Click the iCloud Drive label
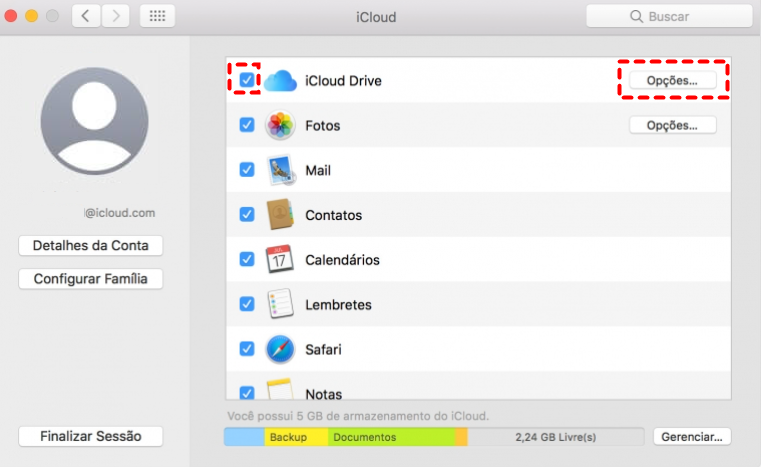This screenshot has width=764, height=467. (343, 81)
